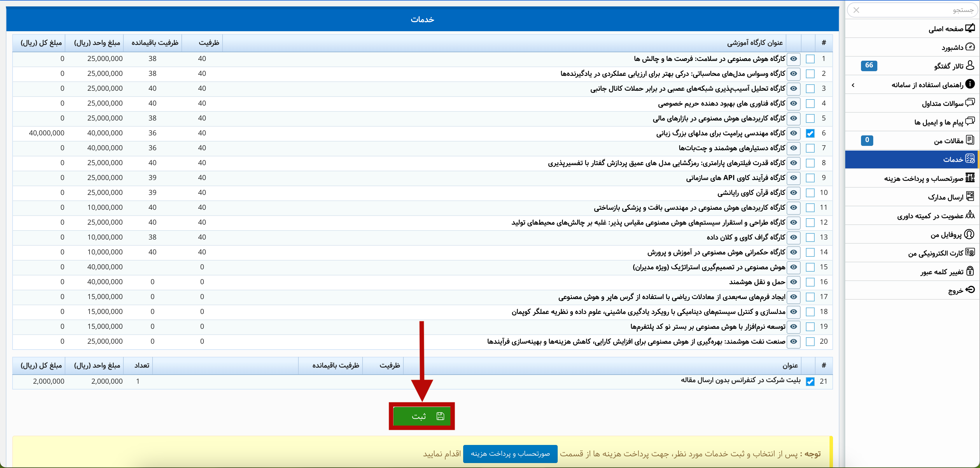The height and width of the screenshot is (468, 980).
Task: Go to پروفایل من in sidebar
Action: [946, 235]
